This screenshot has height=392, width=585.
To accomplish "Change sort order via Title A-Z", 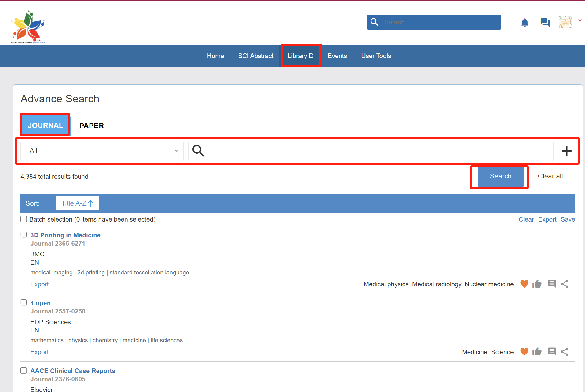I will (x=77, y=203).
